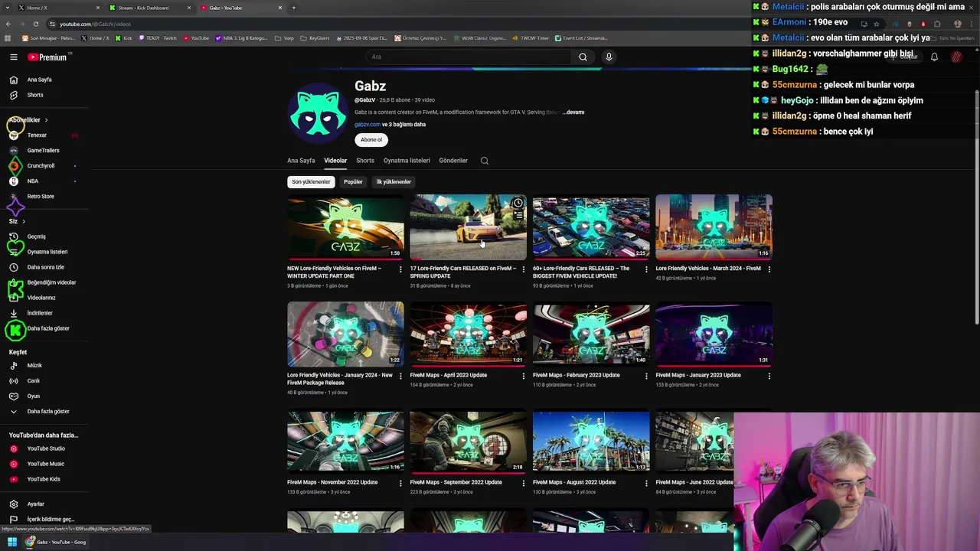Search within the Gabz channel

pos(484,161)
